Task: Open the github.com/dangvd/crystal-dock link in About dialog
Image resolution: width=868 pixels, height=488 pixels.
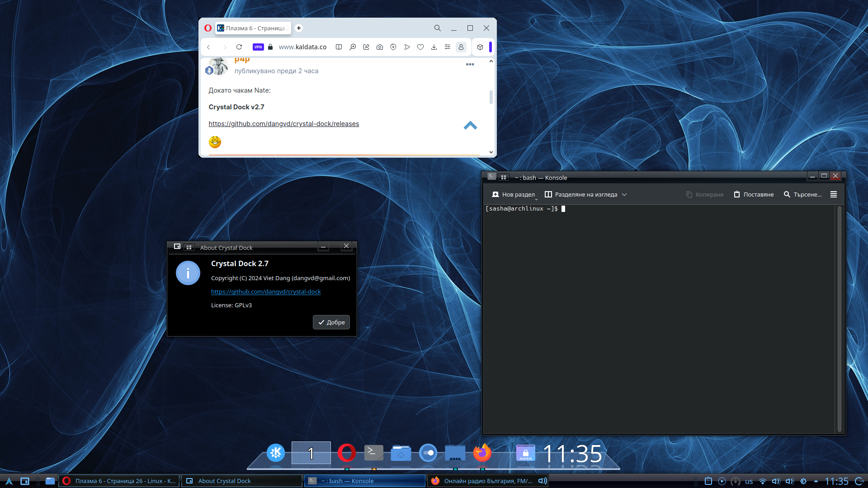Action: [266, 292]
